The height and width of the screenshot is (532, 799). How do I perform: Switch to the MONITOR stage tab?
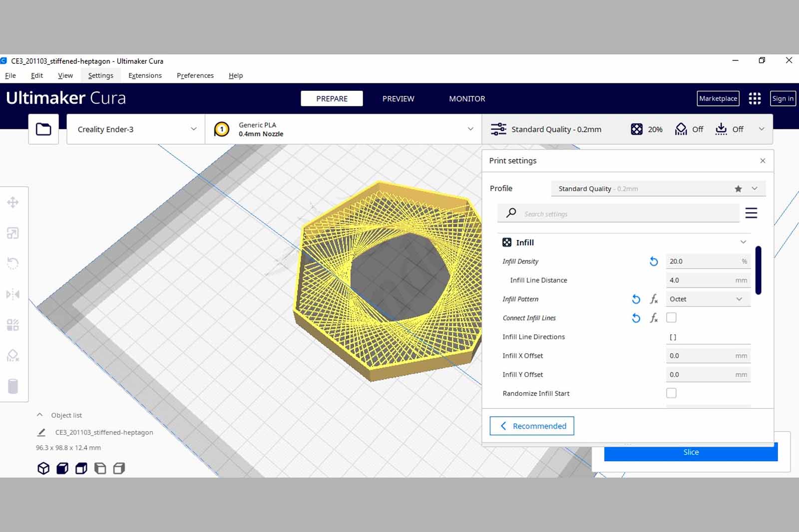click(467, 98)
